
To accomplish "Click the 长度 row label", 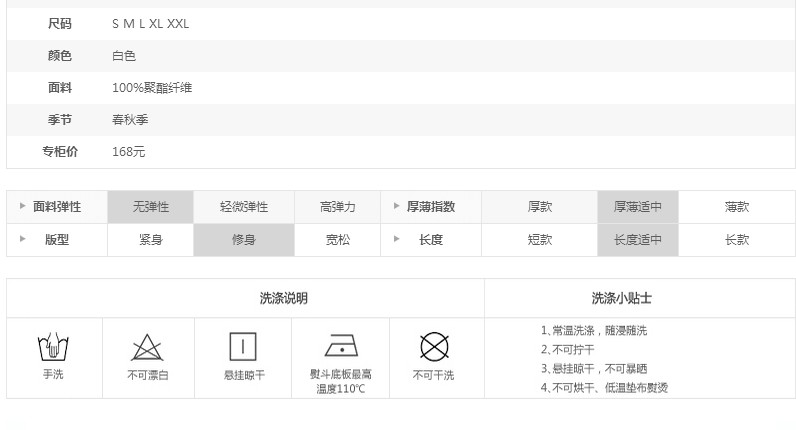I will (431, 240).
